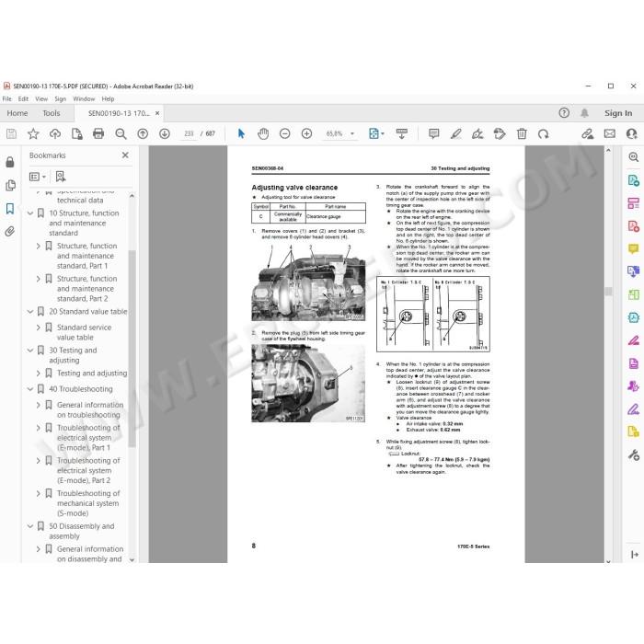Switch to the Home tab

click(17, 113)
